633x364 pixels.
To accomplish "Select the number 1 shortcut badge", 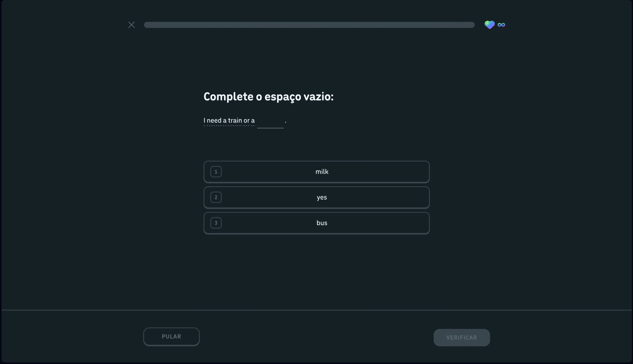I will coord(216,172).
